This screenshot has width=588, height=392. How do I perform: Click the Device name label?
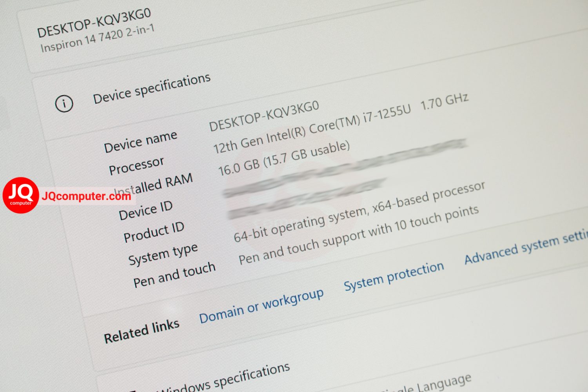[141, 142]
